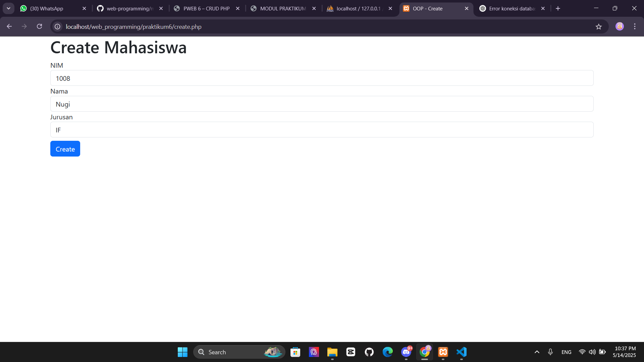Screen dimensions: 644x362
Task: Open XAMPP Control Panel from the taskbar
Action: (x=443, y=352)
